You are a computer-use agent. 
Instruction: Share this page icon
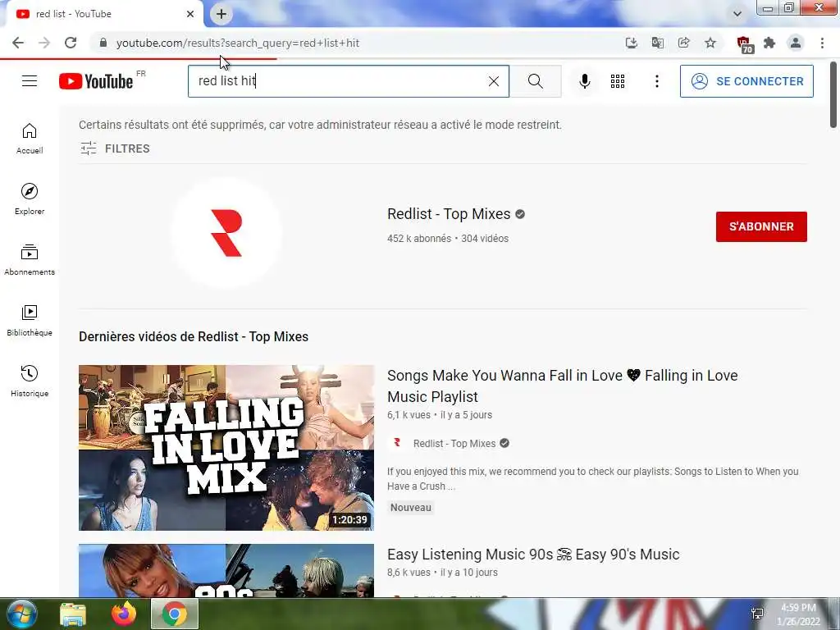click(683, 43)
